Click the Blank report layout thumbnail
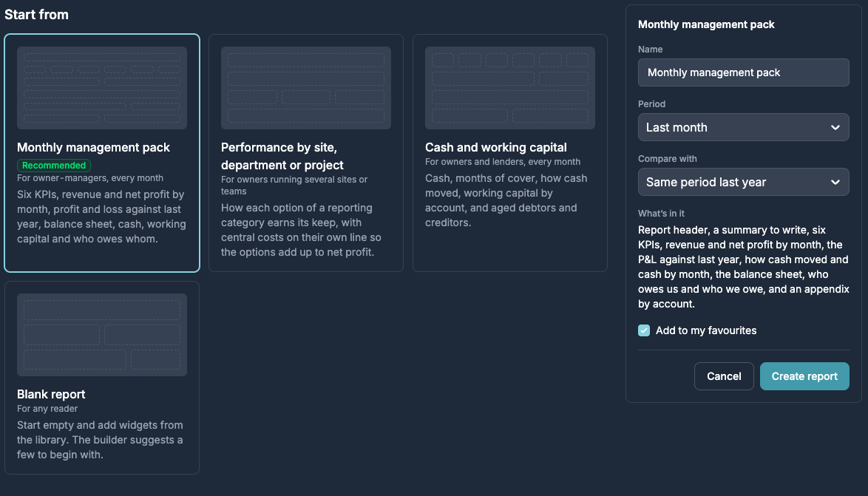868x496 pixels. [102, 335]
